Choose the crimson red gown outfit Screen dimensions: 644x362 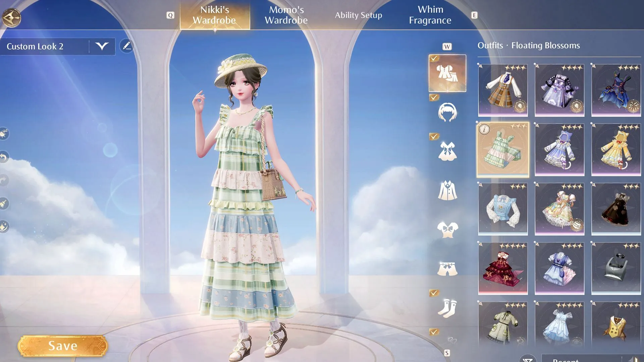click(x=503, y=268)
